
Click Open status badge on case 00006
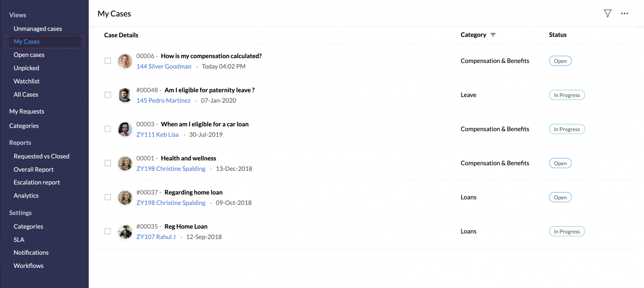point(560,61)
